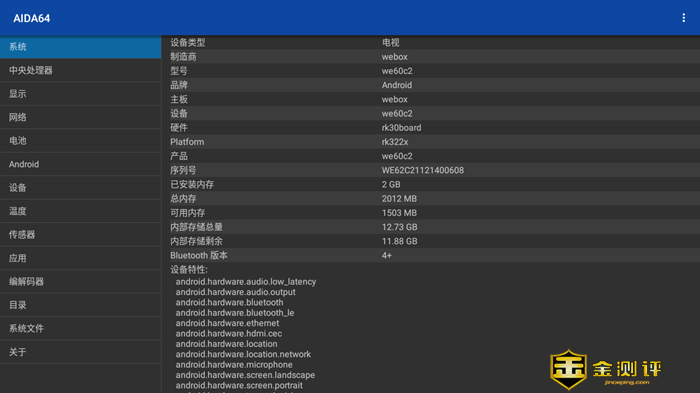Click the 2012 MB total memory value

pos(399,199)
